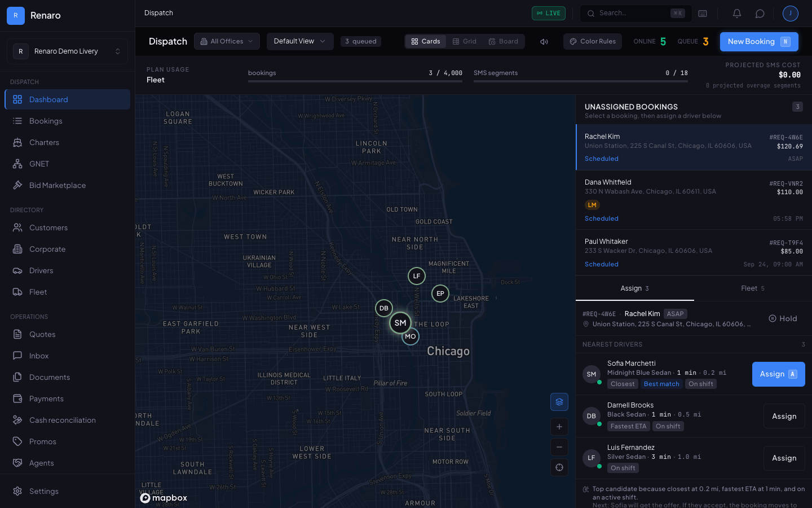Select the SM driver marker on map

400,323
